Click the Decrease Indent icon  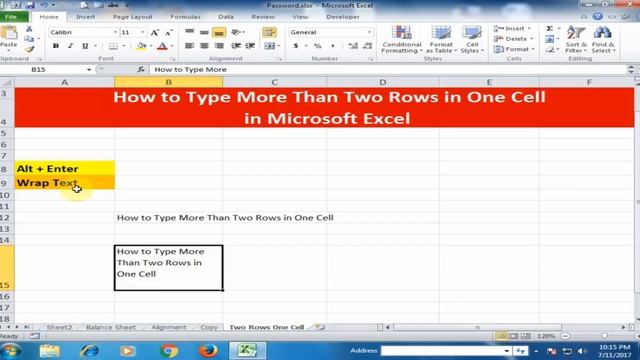click(236, 46)
